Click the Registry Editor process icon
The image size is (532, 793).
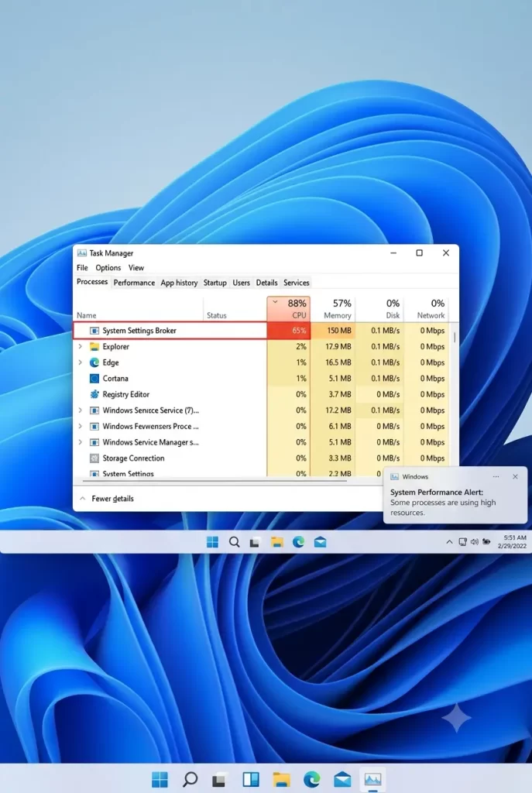[94, 394]
